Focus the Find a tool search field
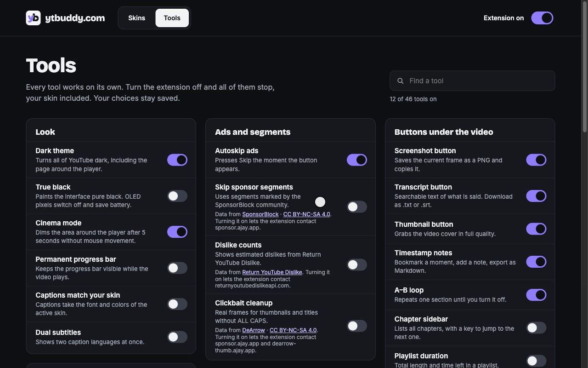The height and width of the screenshot is (368, 588). (x=472, y=81)
